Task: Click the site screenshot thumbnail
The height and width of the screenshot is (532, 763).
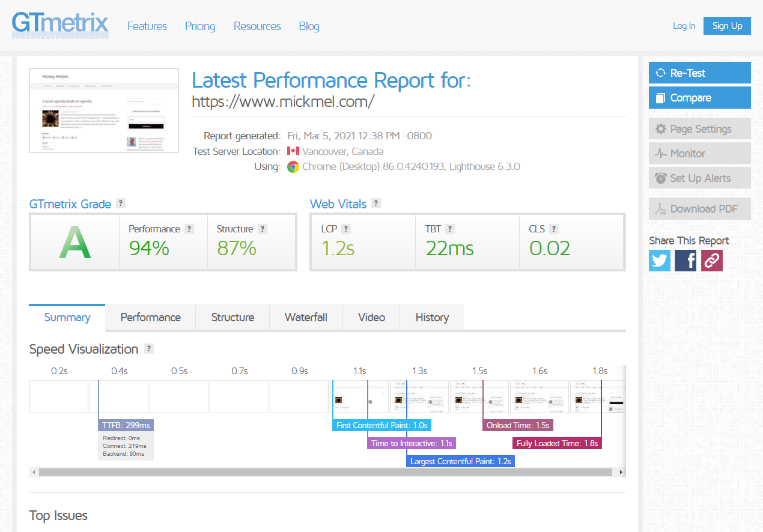Action: coord(104,111)
